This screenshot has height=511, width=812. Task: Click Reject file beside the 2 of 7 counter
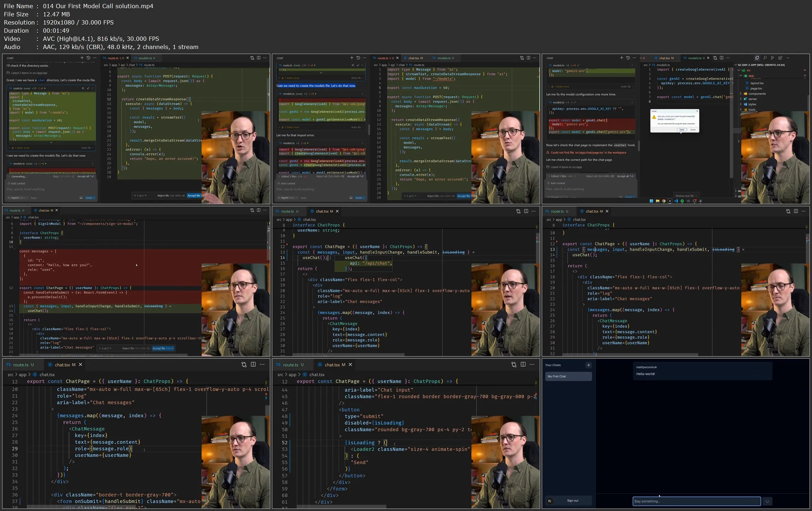136,348
